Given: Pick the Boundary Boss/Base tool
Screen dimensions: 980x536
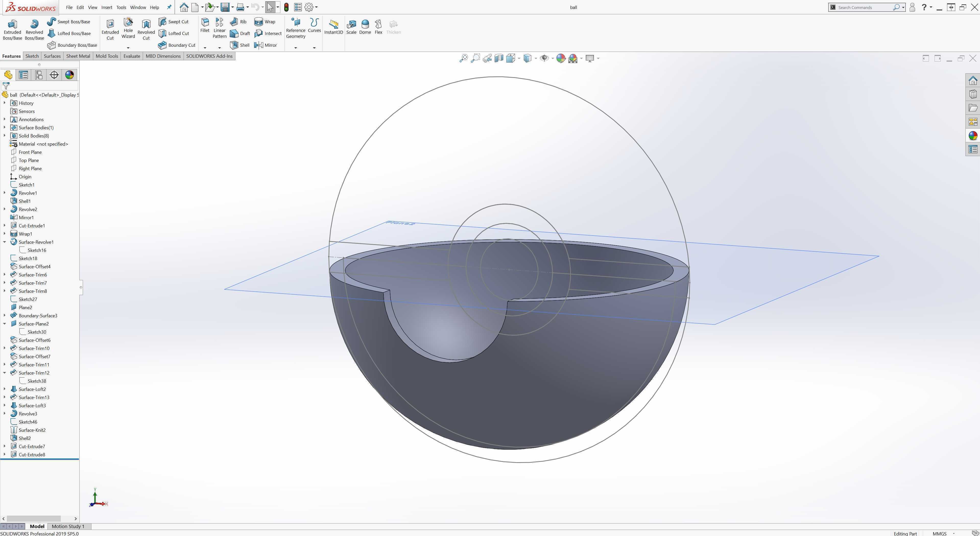Looking at the screenshot, I should [x=72, y=45].
